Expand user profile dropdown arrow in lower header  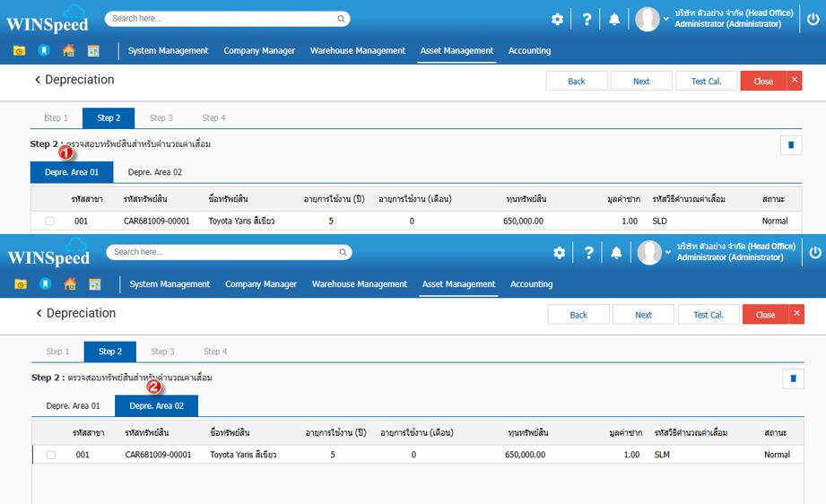668,253
